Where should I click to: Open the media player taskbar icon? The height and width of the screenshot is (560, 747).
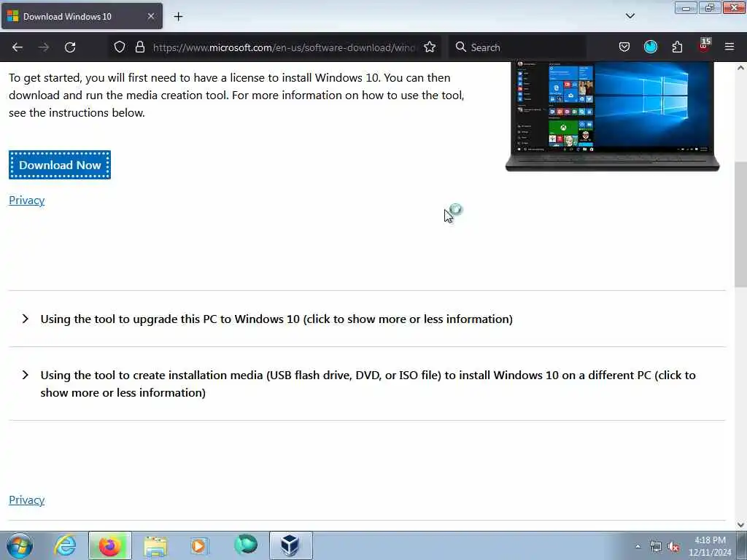199,545
